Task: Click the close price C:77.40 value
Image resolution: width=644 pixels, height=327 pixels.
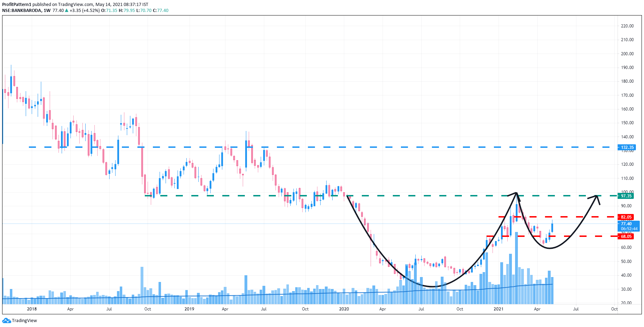Action: [161, 11]
